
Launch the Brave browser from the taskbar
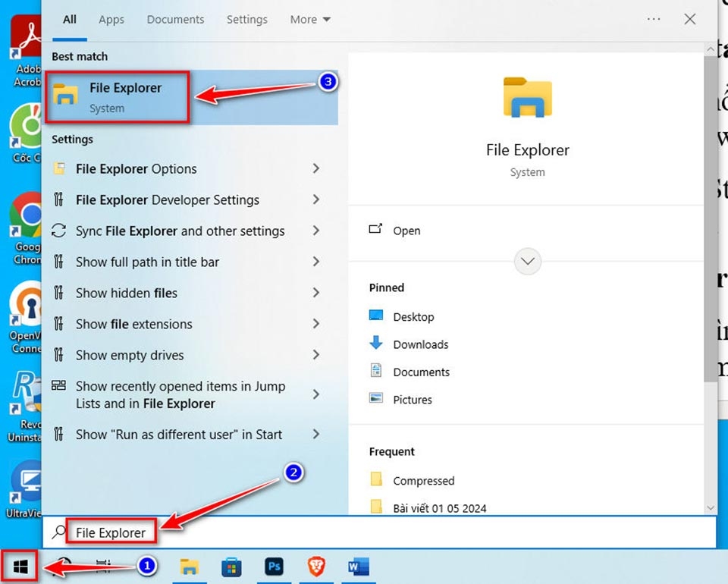coord(316,566)
